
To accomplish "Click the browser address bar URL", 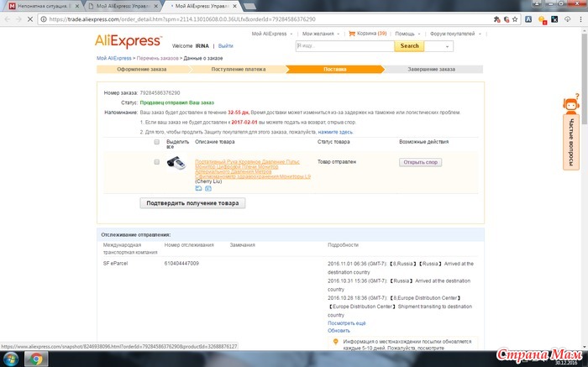I will (182, 19).
